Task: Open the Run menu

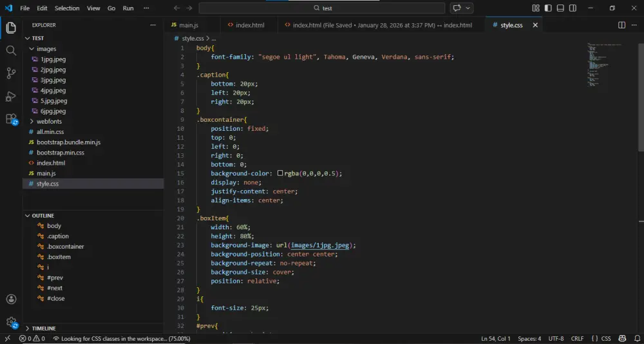Action: pyautogui.click(x=128, y=8)
